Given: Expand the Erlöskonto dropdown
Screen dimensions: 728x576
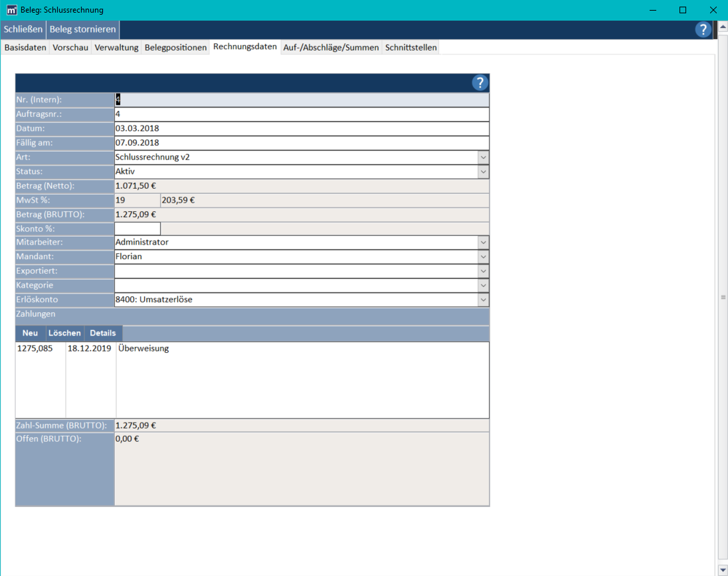Looking at the screenshot, I should [x=483, y=300].
